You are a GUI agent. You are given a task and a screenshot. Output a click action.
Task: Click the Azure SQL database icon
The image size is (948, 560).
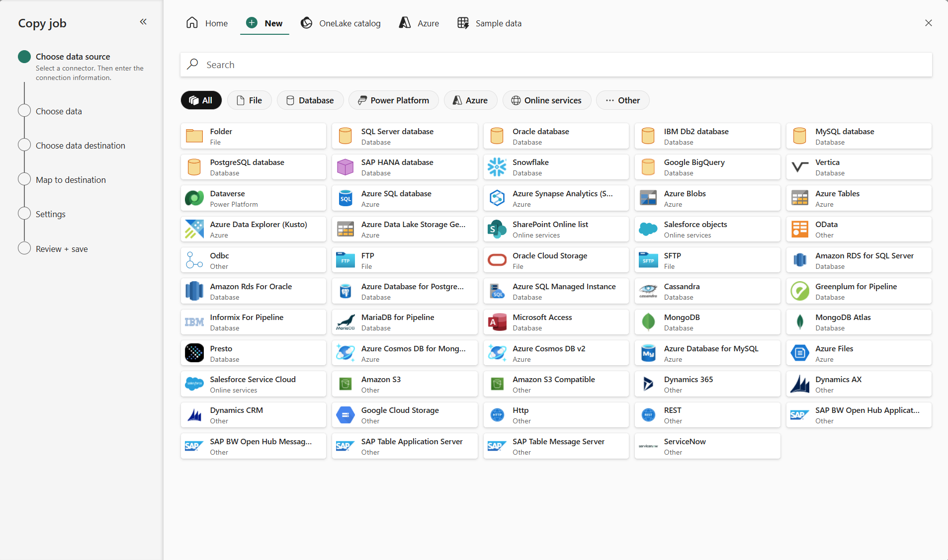pos(345,198)
